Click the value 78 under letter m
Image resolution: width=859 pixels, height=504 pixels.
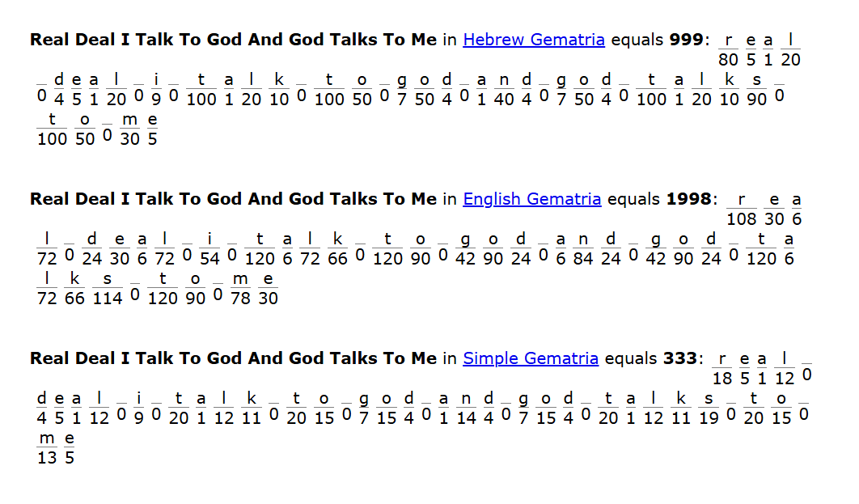tap(240, 299)
